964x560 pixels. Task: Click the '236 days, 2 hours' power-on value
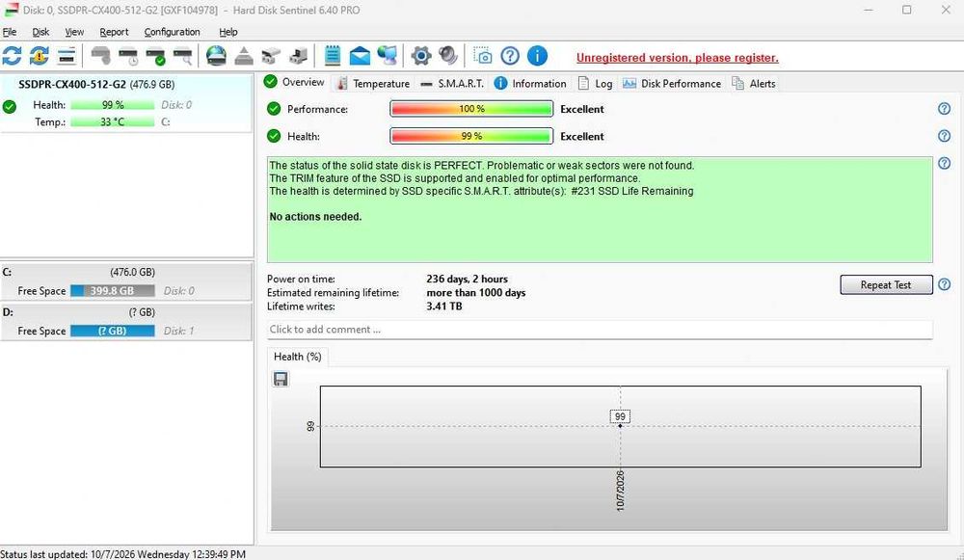pyautogui.click(x=468, y=280)
